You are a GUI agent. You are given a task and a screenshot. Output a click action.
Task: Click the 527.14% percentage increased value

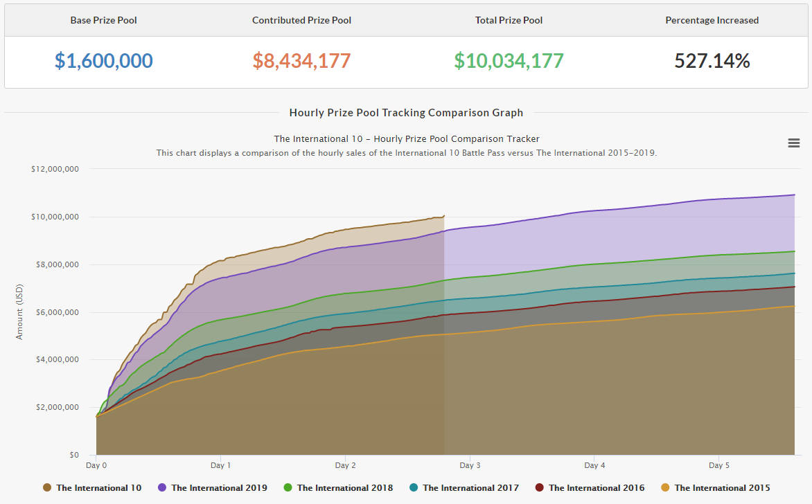point(712,61)
